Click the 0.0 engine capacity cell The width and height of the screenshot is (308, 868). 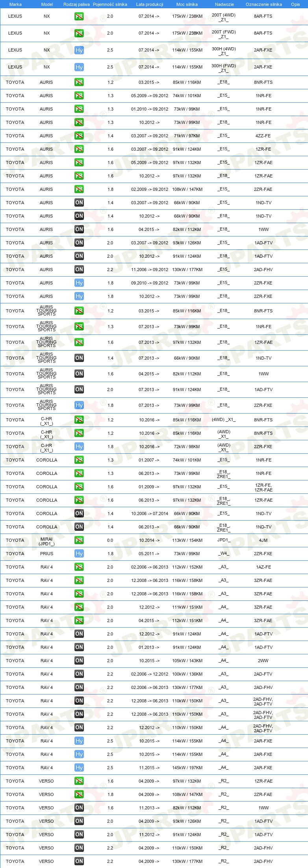point(110,540)
